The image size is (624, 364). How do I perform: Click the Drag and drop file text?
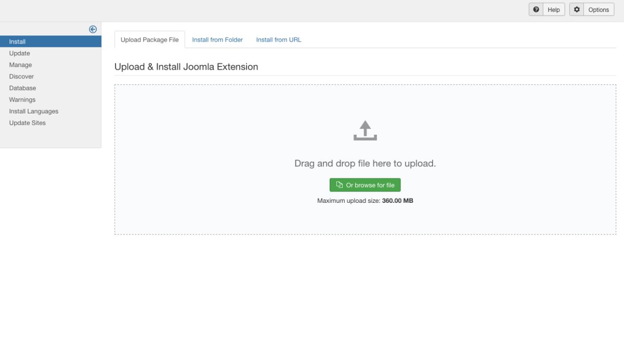(x=365, y=163)
